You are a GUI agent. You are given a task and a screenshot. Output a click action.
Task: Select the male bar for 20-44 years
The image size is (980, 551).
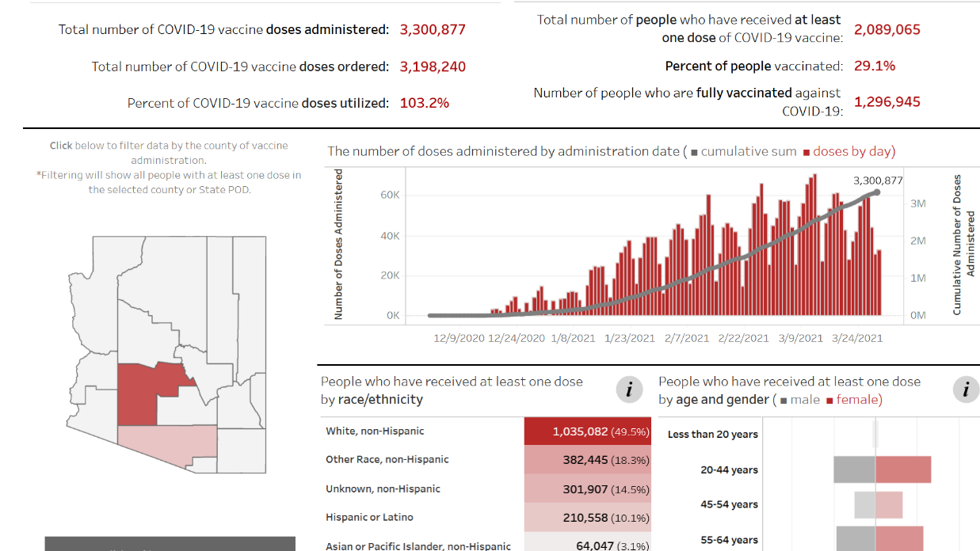click(854, 469)
